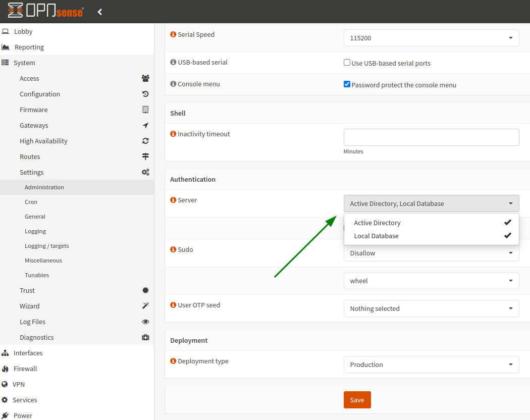Screen dimensions: 530x420
Task: Click the Serial Speed info icon
Action: point(173,35)
